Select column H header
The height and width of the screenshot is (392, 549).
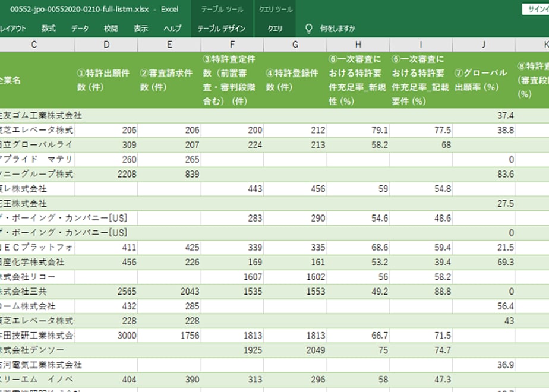pos(358,45)
